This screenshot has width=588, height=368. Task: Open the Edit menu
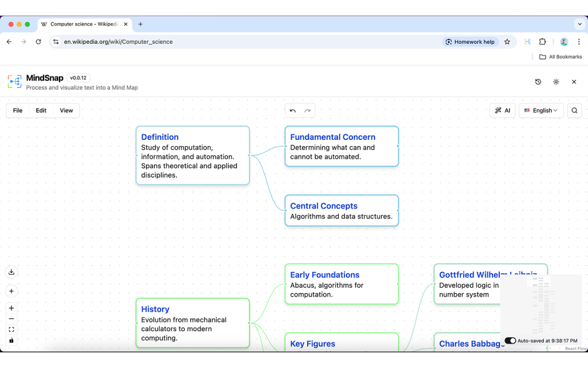41,110
